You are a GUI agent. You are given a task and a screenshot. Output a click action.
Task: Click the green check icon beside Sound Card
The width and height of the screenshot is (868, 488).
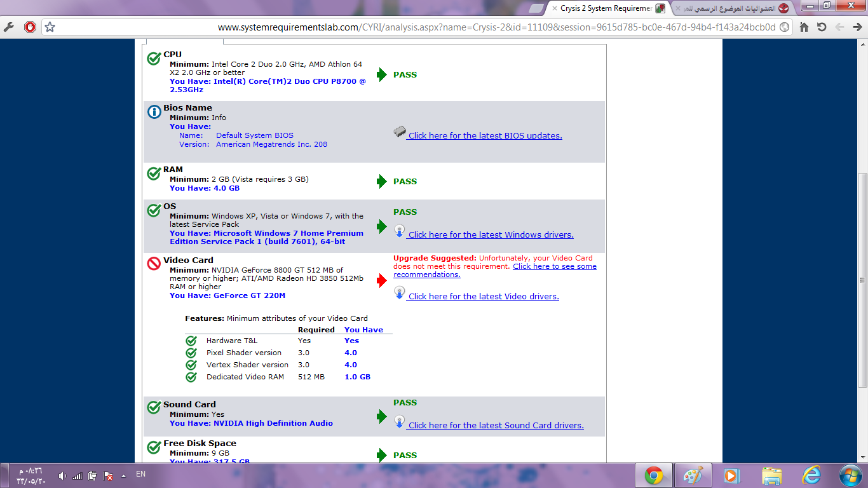point(154,408)
